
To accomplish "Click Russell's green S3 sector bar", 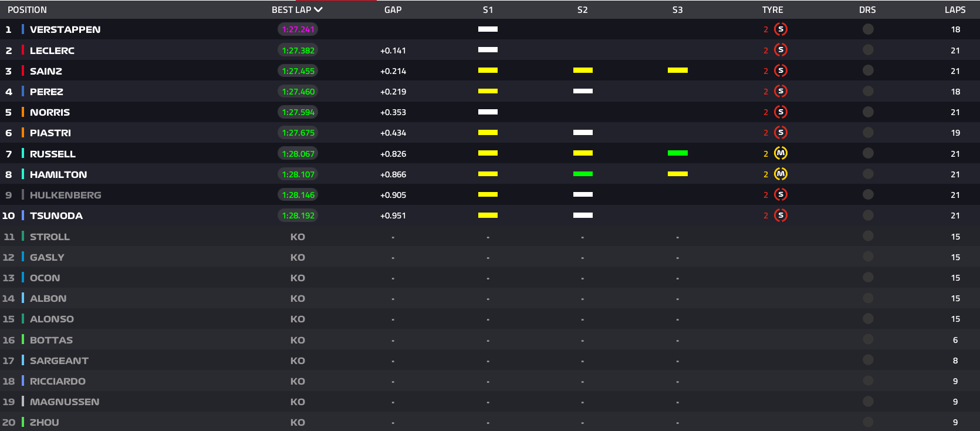I will coord(677,153).
